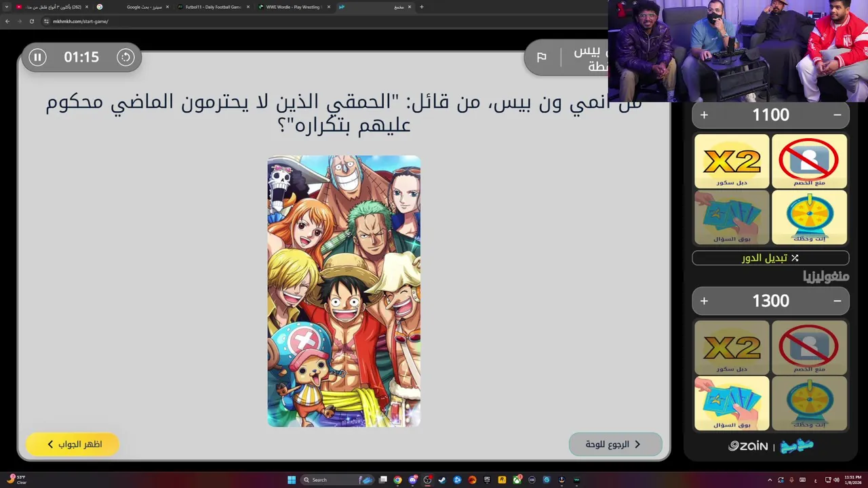Click the 1100 score value
The image size is (868, 488).
point(770,115)
